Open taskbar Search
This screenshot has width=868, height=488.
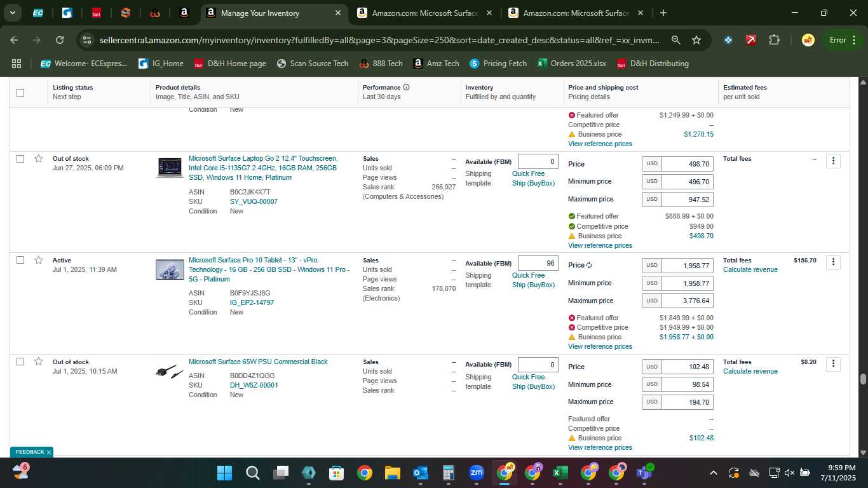tap(252, 473)
